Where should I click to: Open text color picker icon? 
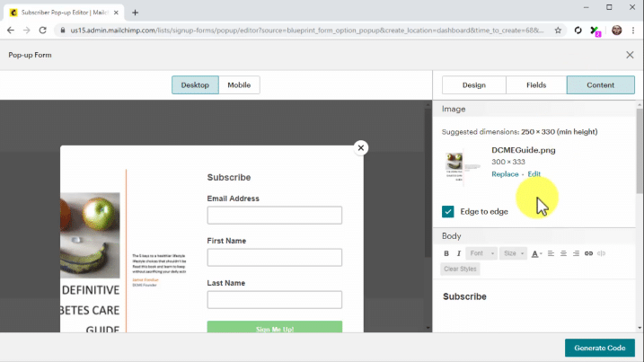click(536, 253)
